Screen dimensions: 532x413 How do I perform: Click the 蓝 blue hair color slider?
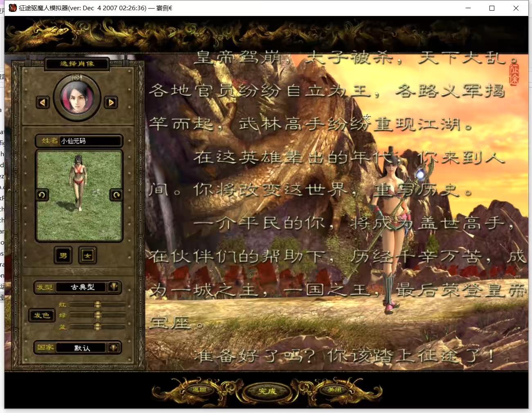(x=97, y=327)
